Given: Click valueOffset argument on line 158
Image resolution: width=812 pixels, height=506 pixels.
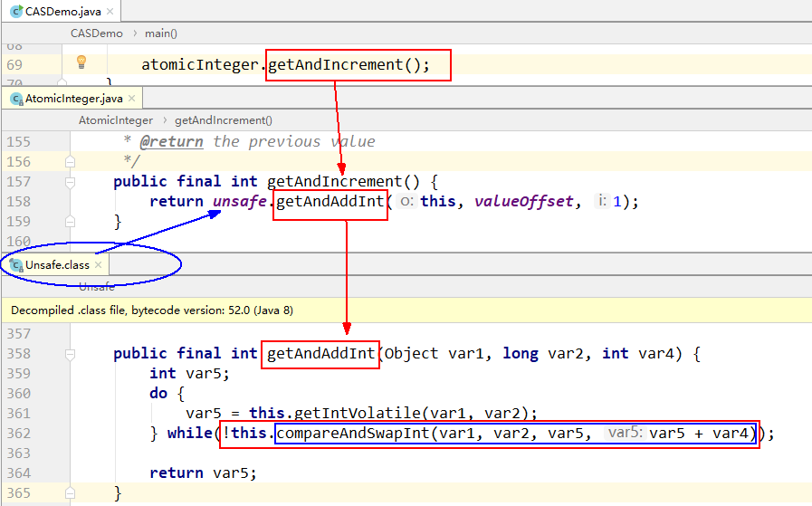Looking at the screenshot, I should (x=523, y=202).
